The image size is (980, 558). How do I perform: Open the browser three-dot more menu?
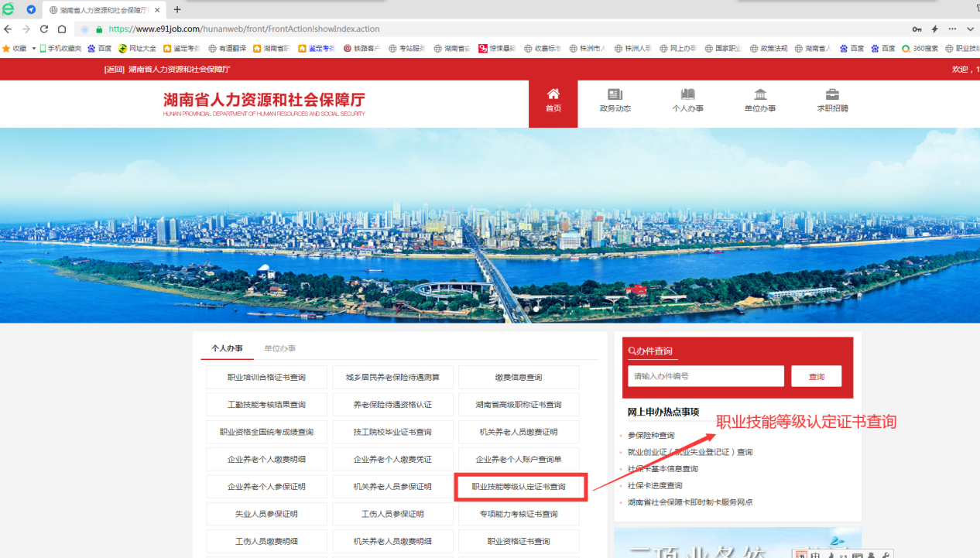pyautogui.click(x=953, y=29)
